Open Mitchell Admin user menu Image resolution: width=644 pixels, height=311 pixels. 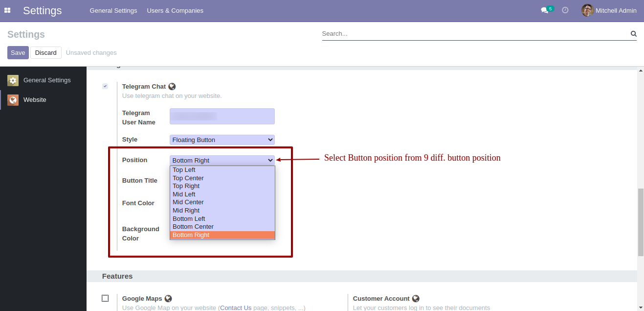pyautogui.click(x=609, y=10)
